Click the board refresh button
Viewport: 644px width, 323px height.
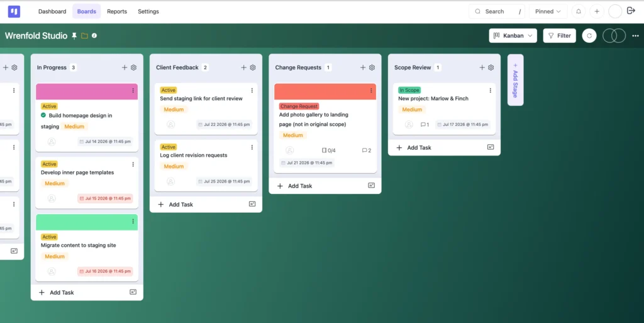(589, 36)
